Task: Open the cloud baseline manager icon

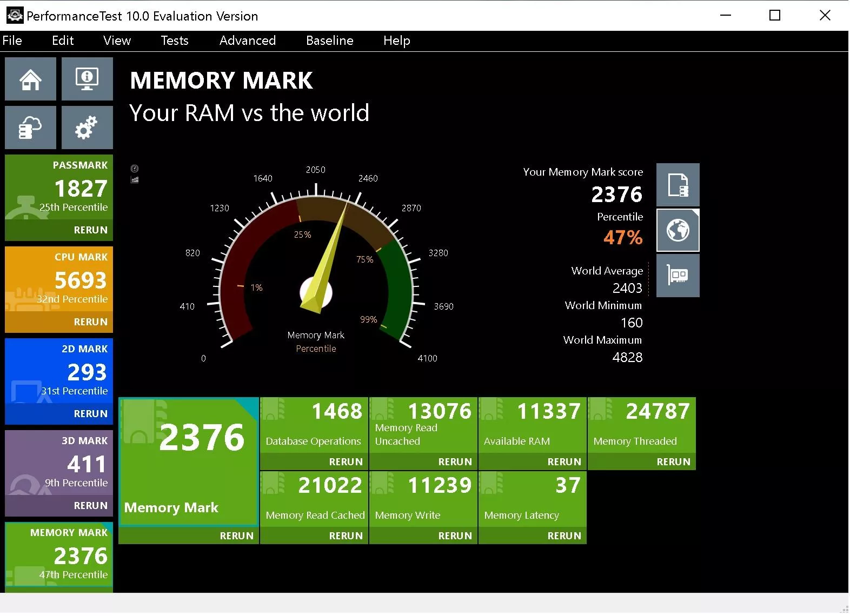Action: click(x=30, y=128)
